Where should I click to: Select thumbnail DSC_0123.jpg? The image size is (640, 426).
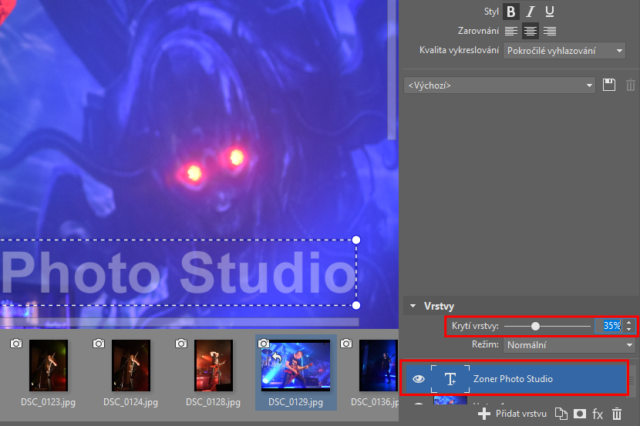click(48, 366)
